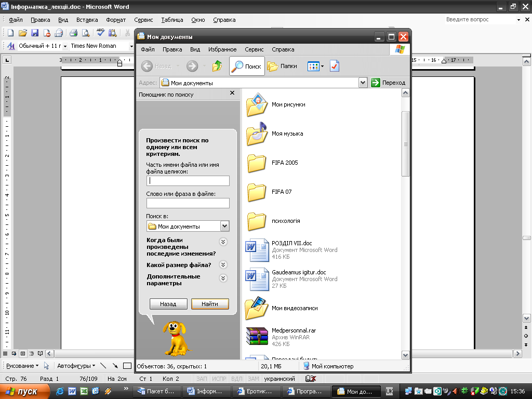Open Word's Таблица menu
Image resolution: width=532 pixels, height=399 pixels.
pyautogui.click(x=172, y=20)
